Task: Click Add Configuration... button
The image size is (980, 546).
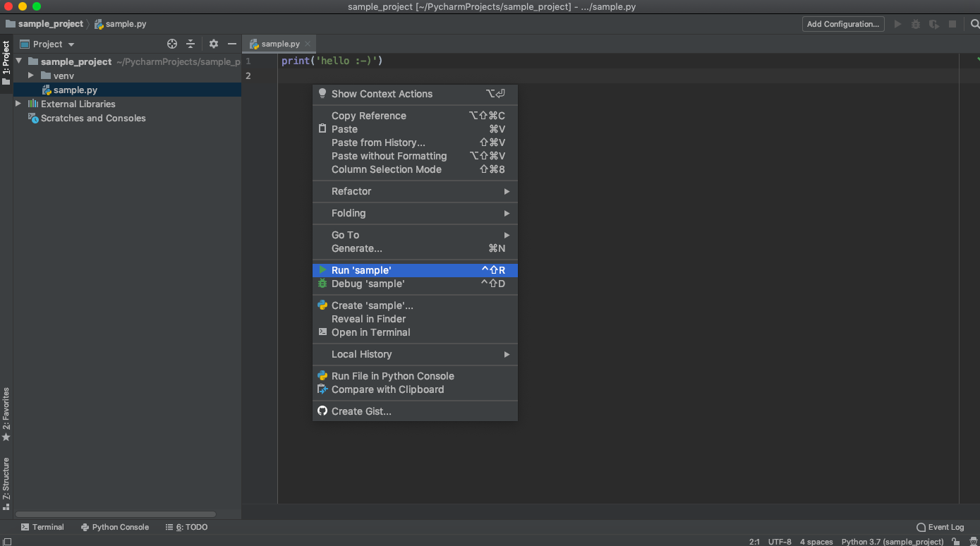Action: [843, 24]
